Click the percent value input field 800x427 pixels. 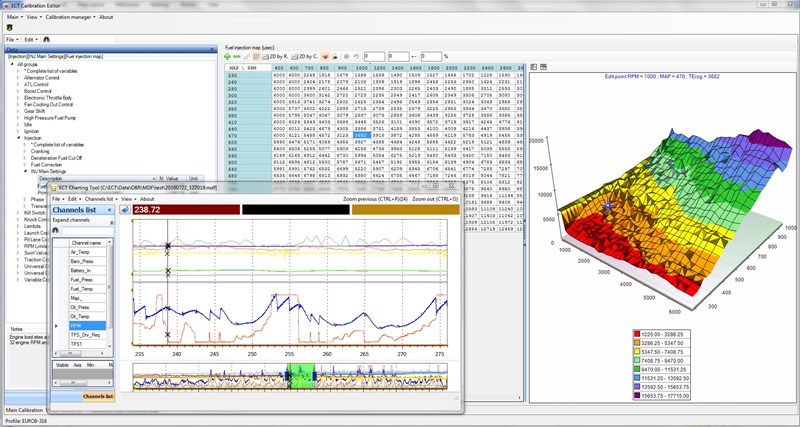[432, 57]
